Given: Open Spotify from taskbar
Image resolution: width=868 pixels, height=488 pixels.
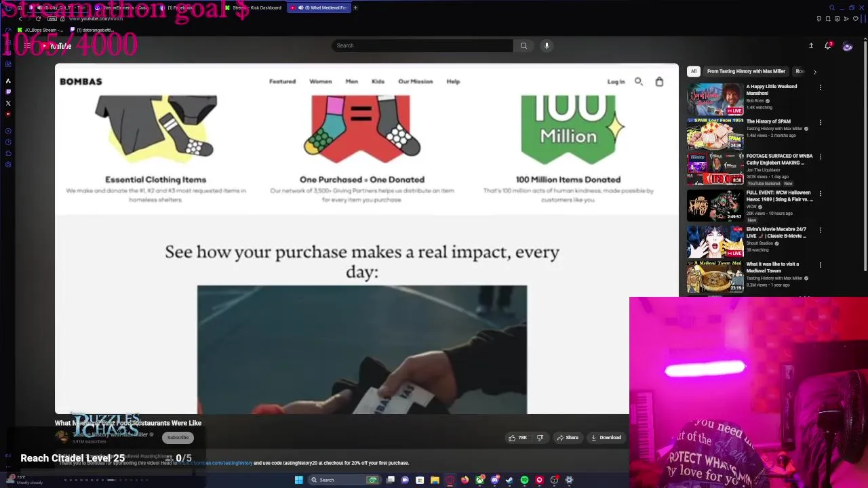Looking at the screenshot, I should pos(524,480).
